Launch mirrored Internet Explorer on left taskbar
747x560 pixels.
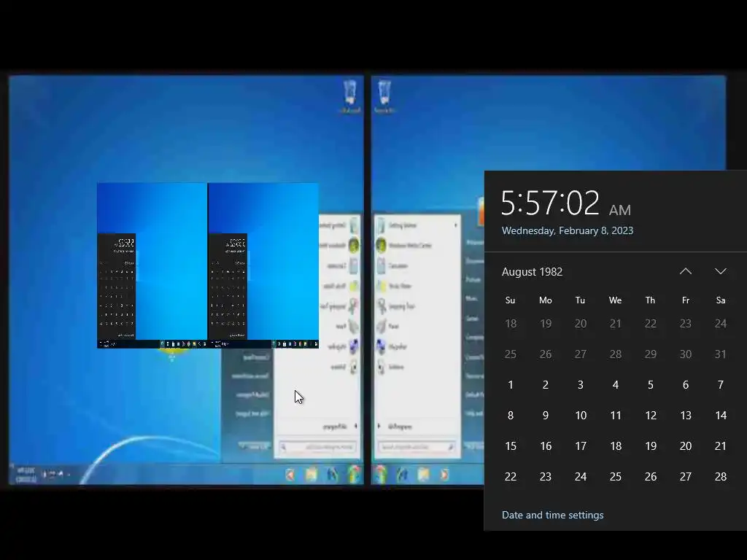click(x=332, y=474)
